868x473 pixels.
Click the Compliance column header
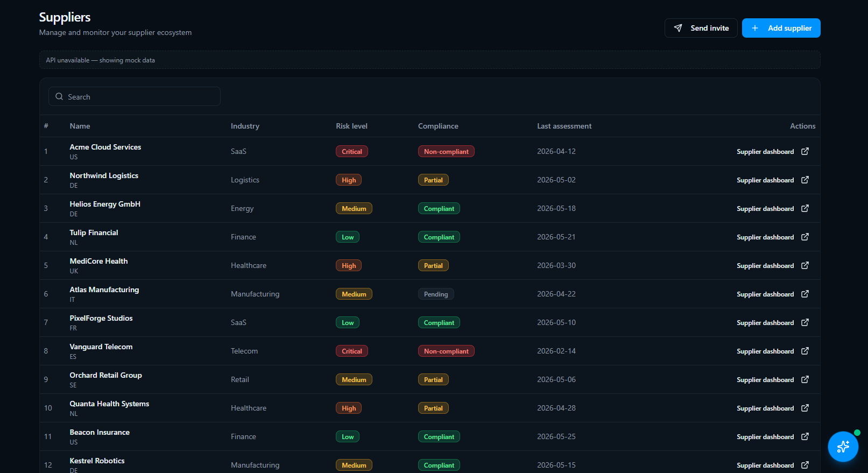[438, 126]
